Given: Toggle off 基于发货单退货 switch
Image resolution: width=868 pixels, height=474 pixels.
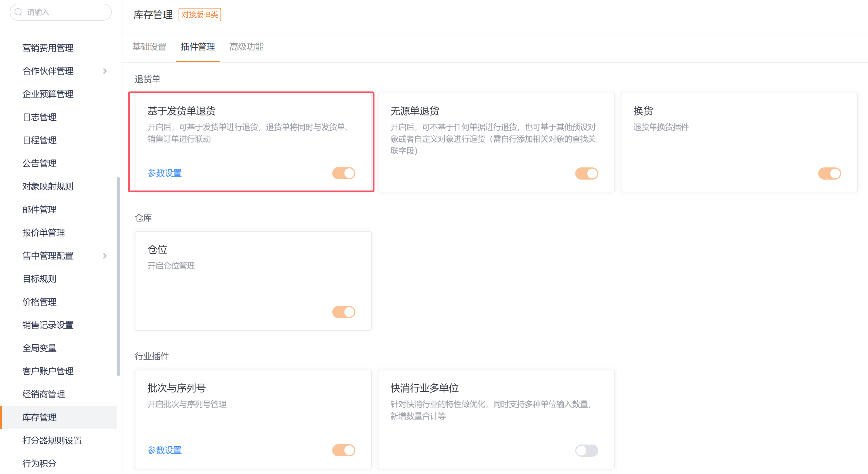Looking at the screenshot, I should 343,173.
